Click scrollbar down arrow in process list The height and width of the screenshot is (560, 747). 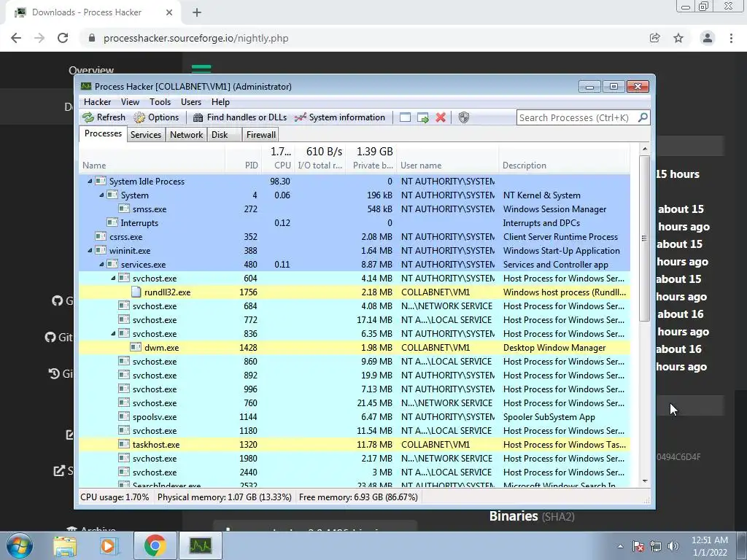(x=645, y=481)
